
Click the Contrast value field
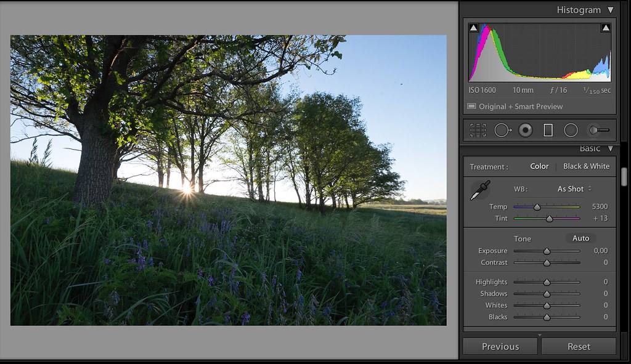[x=605, y=262]
